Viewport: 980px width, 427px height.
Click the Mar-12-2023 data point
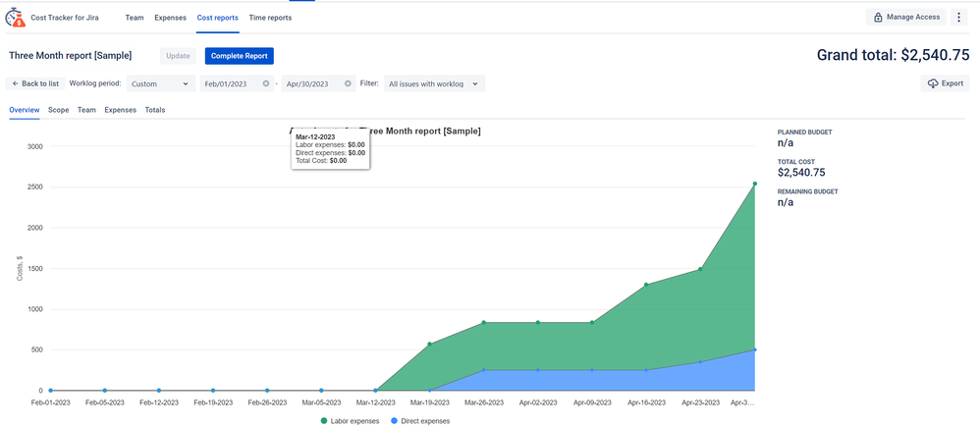coord(375,390)
